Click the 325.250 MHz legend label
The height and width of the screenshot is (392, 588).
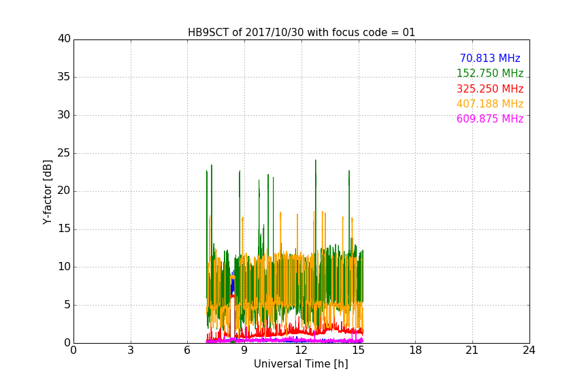coord(490,89)
